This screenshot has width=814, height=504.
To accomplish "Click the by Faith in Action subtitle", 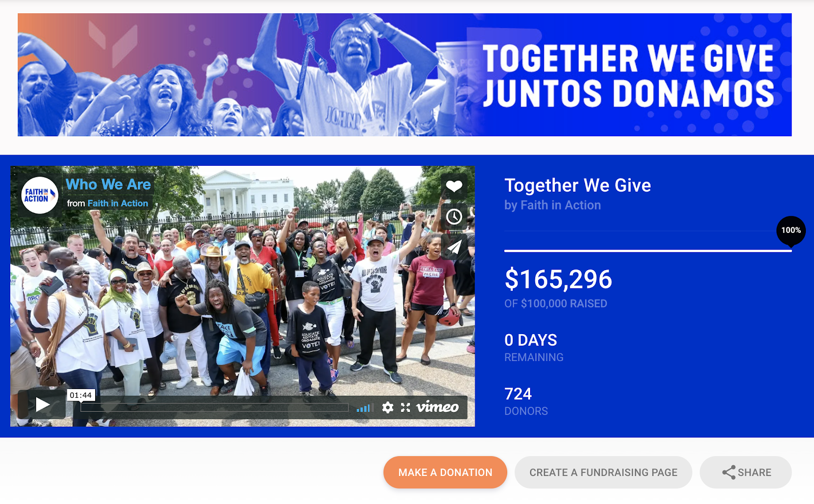I will click(x=553, y=205).
